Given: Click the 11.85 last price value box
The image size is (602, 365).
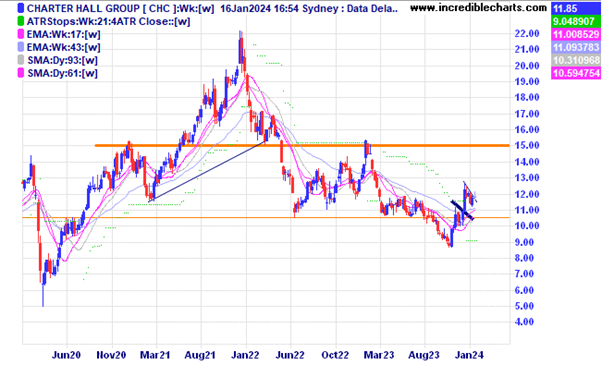Looking at the screenshot, I should 576,8.
